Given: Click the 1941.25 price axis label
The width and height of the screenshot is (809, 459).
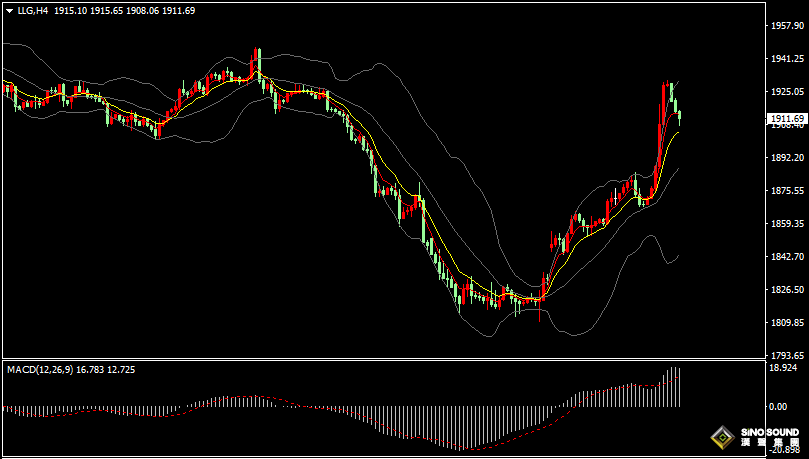Looking at the screenshot, I should 786,59.
